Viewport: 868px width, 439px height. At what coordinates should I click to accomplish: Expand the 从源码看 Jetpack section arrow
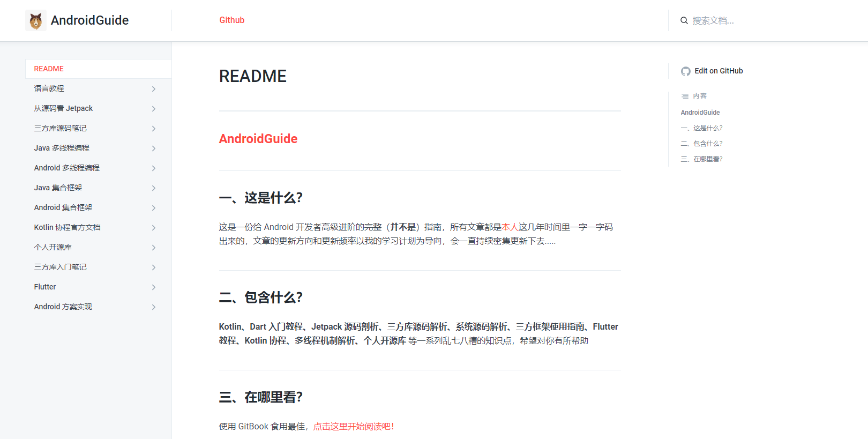pyautogui.click(x=154, y=109)
